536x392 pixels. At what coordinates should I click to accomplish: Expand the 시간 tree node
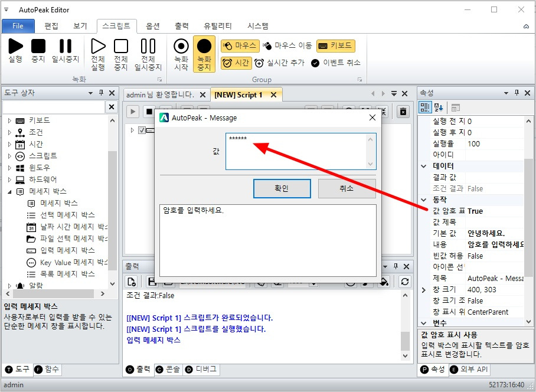click(x=9, y=144)
